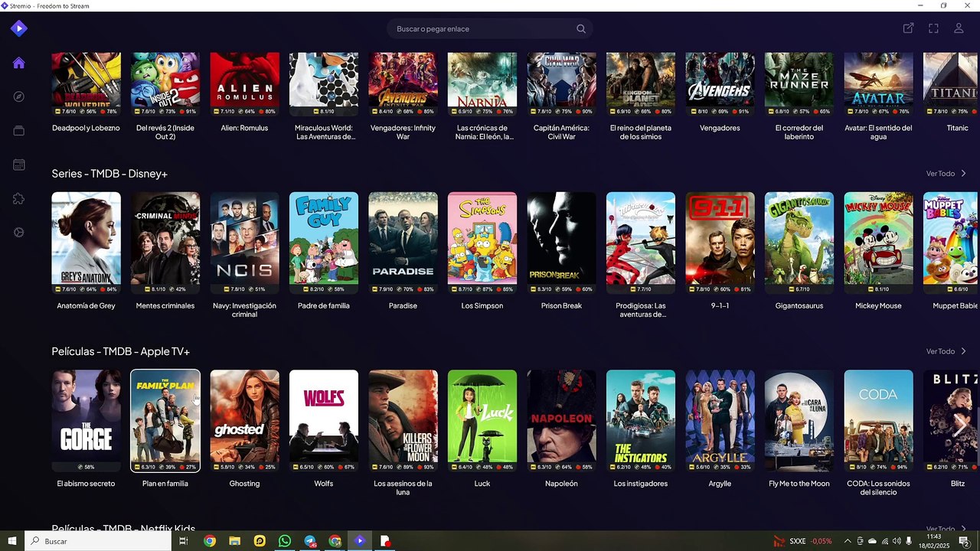Open the Alien: Romulus poster
The height and width of the screenshot is (551, 980).
pyautogui.click(x=244, y=84)
